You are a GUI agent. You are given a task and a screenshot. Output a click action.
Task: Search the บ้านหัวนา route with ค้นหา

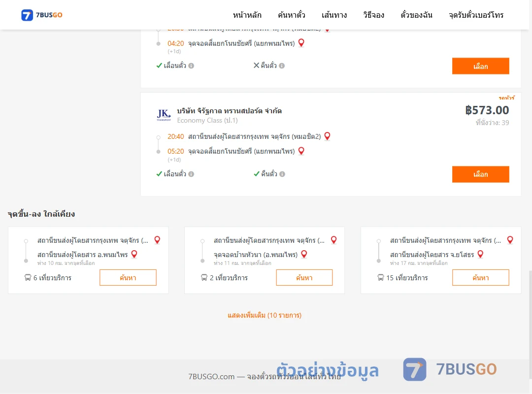[304, 278]
